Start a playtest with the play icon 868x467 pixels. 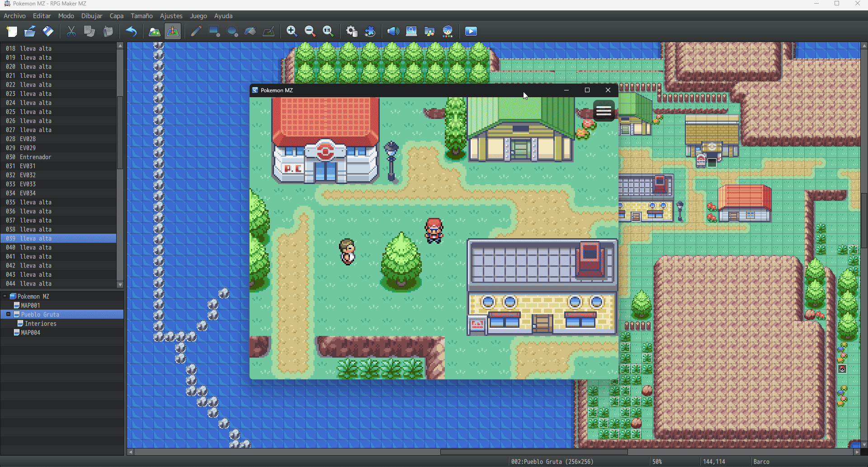click(x=471, y=31)
